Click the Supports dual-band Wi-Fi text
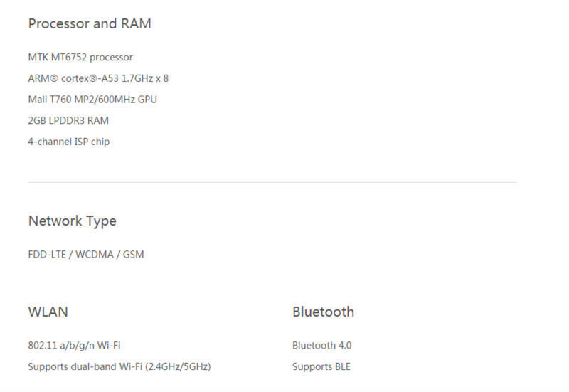The image size is (569, 392). coord(85,367)
